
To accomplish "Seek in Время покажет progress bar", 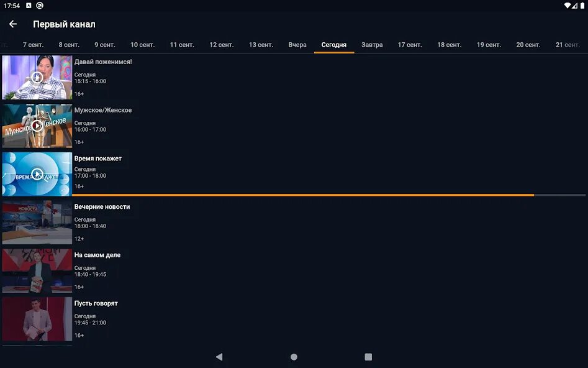I will [329, 195].
